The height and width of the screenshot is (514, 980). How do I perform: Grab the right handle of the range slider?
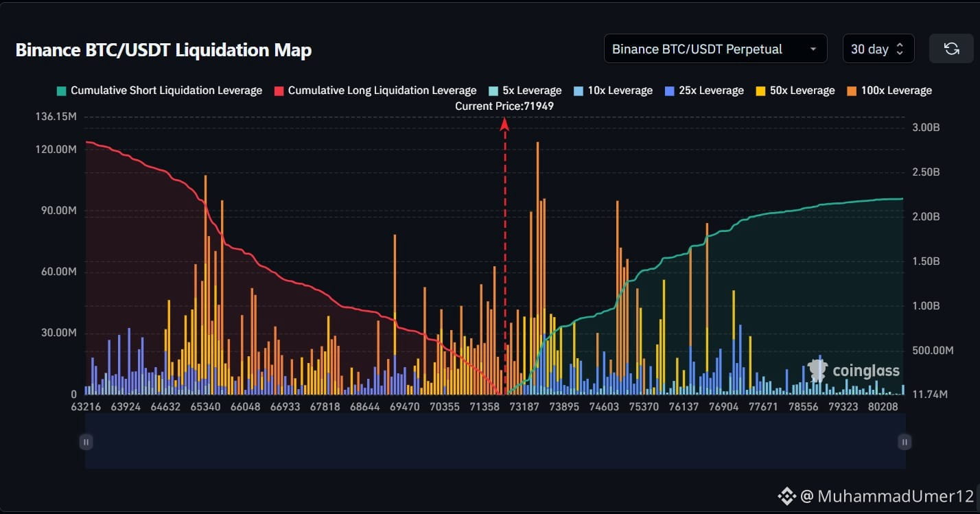[905, 442]
